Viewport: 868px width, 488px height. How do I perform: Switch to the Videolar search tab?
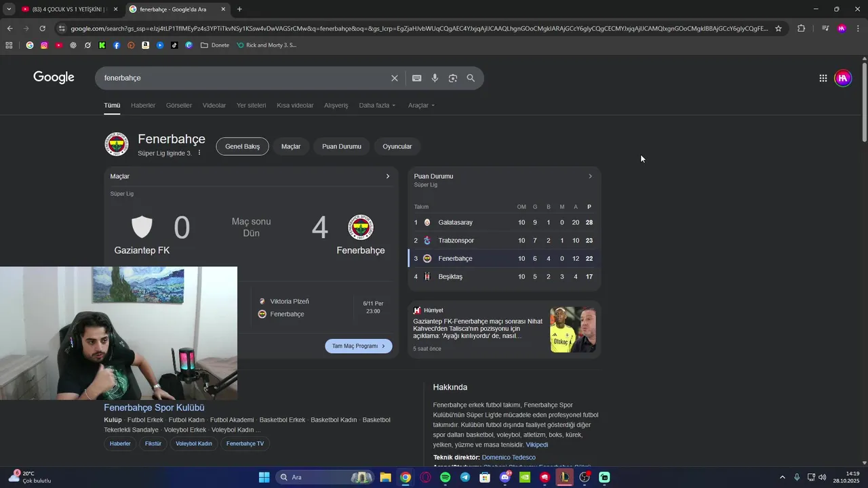214,105
